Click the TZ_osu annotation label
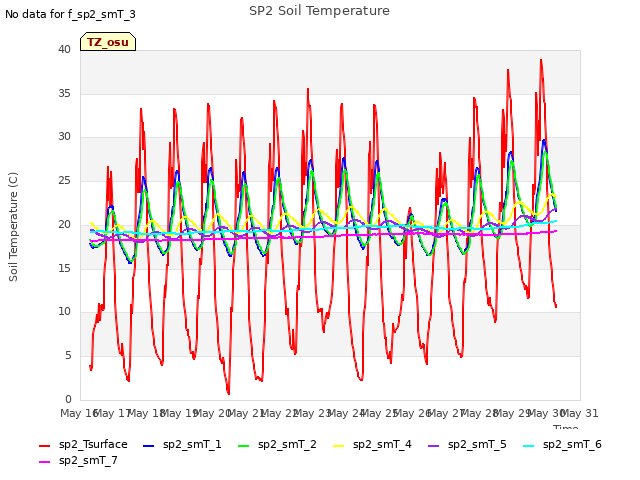 pos(108,42)
